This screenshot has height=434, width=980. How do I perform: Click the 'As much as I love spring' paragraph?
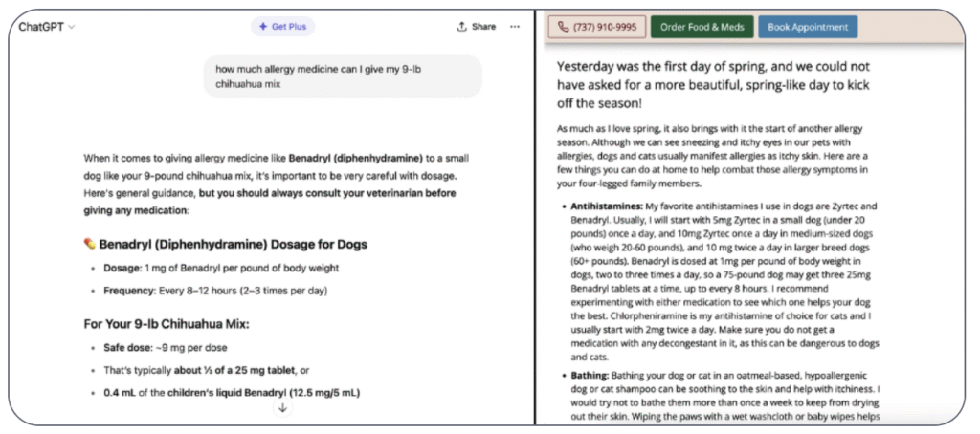pyautogui.click(x=712, y=156)
